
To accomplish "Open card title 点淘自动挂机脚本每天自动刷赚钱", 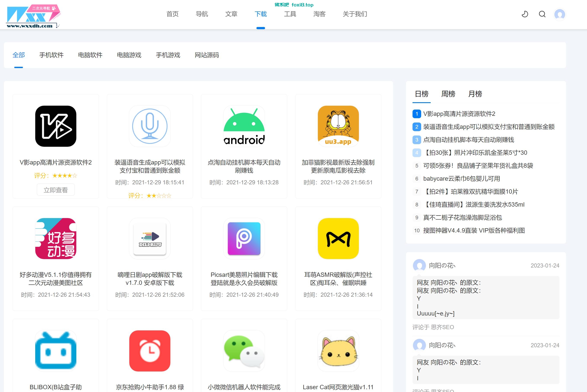I will tap(244, 166).
